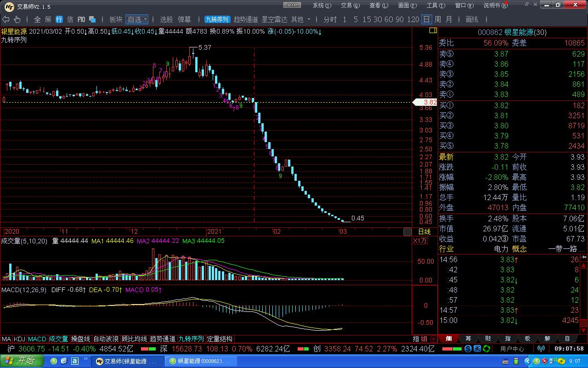Click the 板块 toolbar button
The image size is (588, 368).
pos(116,19)
